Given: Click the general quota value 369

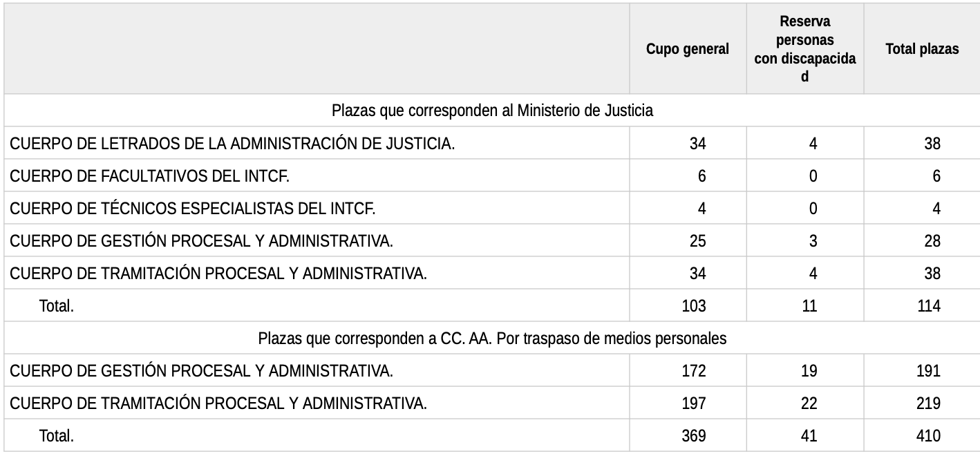Looking at the screenshot, I should click(694, 436).
